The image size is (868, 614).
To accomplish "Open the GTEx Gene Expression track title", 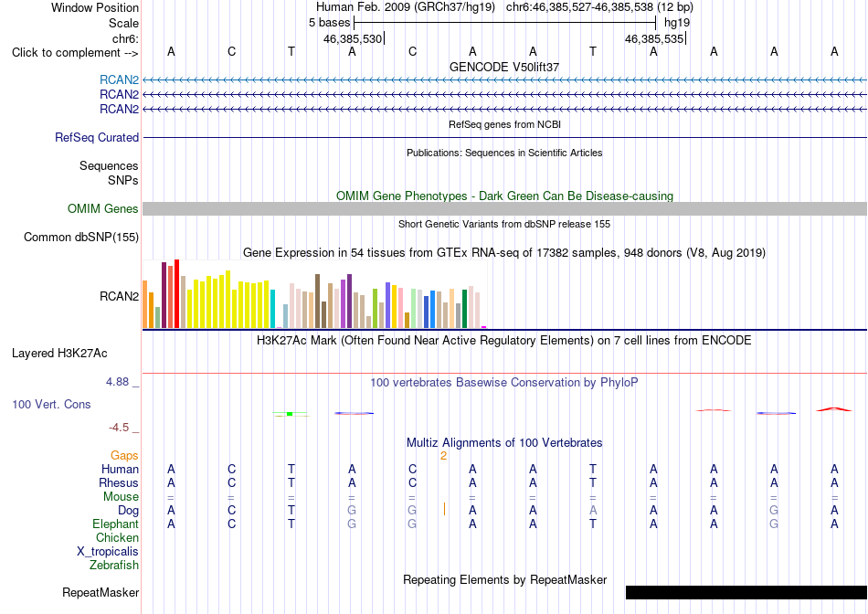I will click(x=504, y=253).
